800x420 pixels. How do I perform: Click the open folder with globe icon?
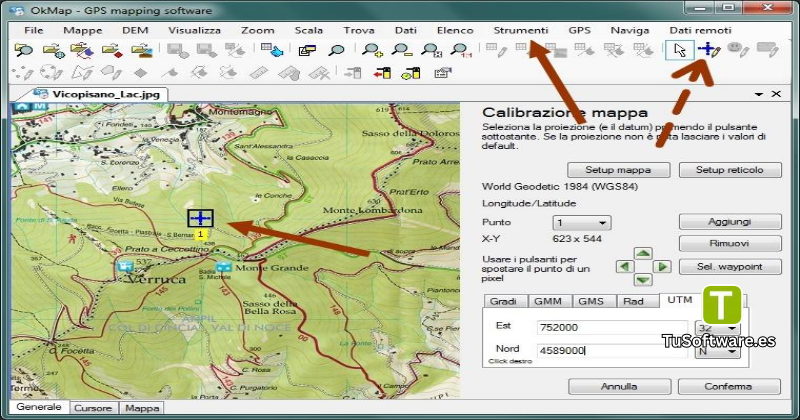coord(53,50)
